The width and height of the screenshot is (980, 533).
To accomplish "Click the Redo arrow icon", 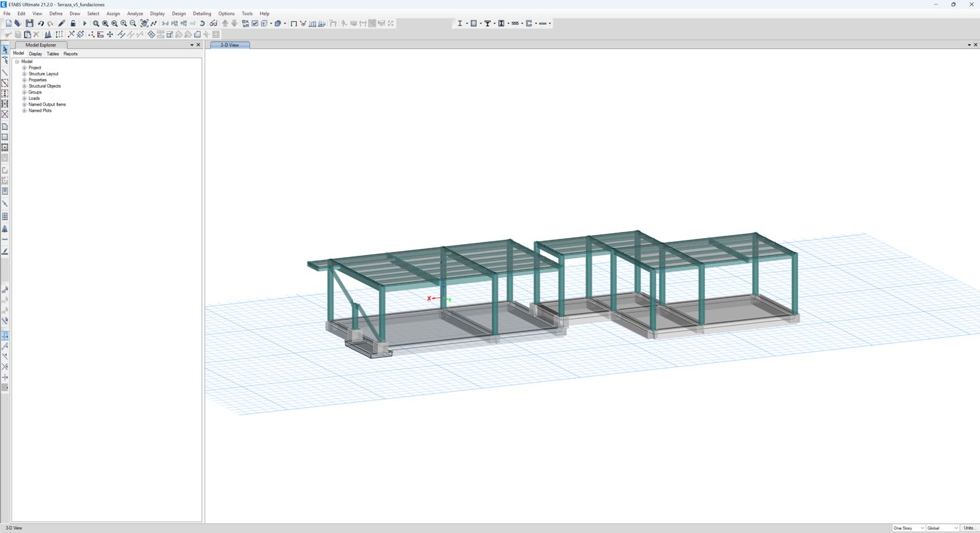I will click(50, 23).
